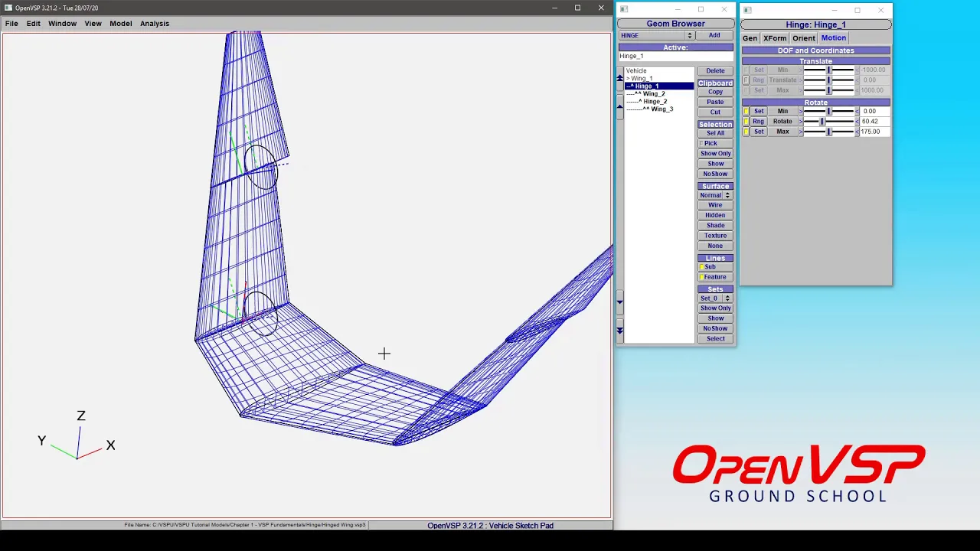Move geom to bottom with double-down arrow

point(619,330)
